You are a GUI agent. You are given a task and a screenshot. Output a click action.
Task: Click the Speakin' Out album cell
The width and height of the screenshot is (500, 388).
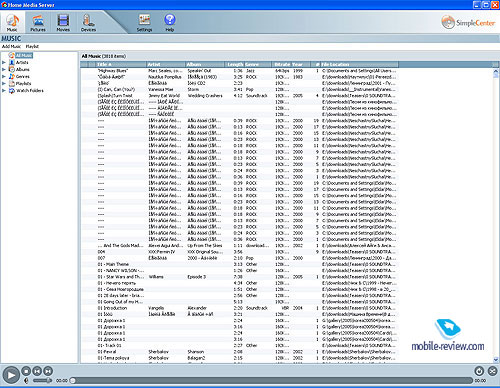tap(199, 71)
